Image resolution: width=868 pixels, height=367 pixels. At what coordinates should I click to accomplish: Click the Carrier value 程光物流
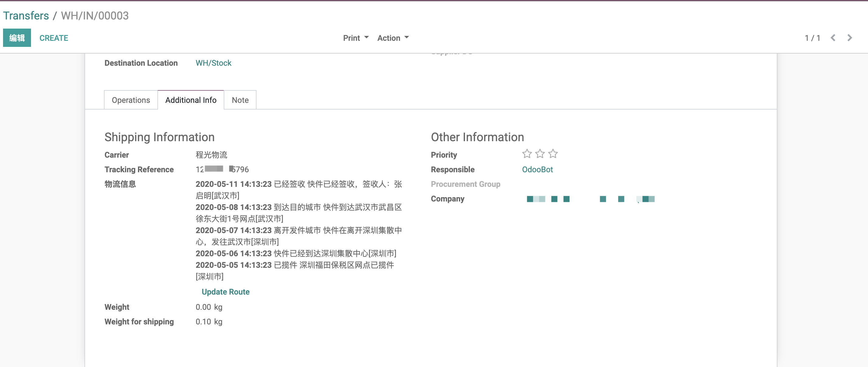tap(211, 155)
